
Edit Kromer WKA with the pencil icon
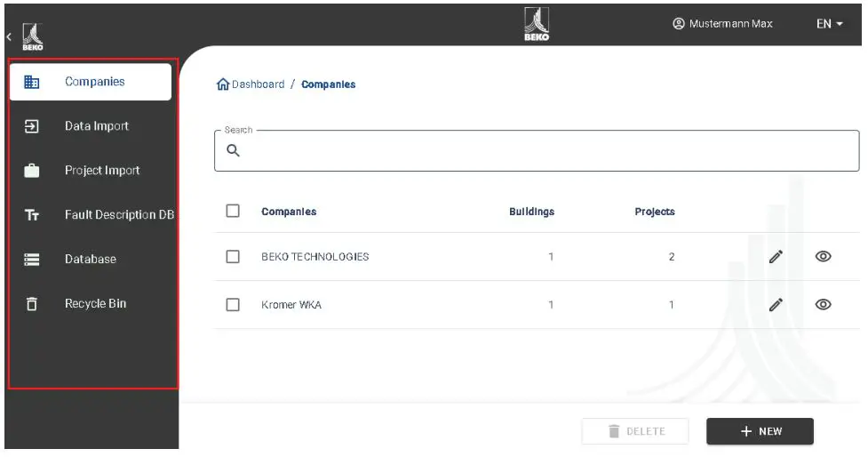[776, 305]
